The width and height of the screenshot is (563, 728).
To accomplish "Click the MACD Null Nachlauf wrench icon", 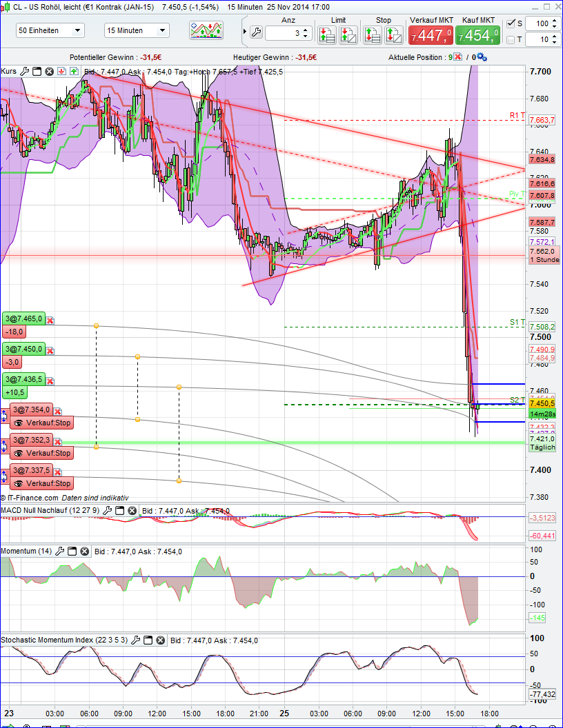I will (x=108, y=511).
